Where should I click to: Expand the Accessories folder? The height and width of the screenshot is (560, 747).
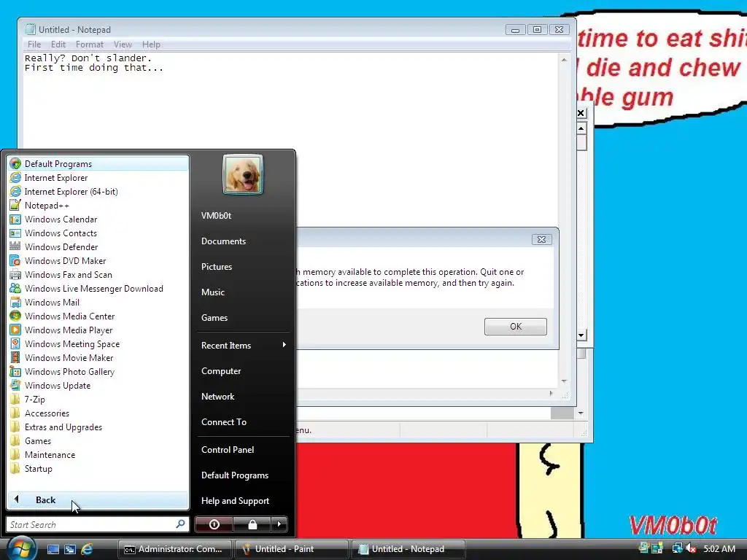98,413
